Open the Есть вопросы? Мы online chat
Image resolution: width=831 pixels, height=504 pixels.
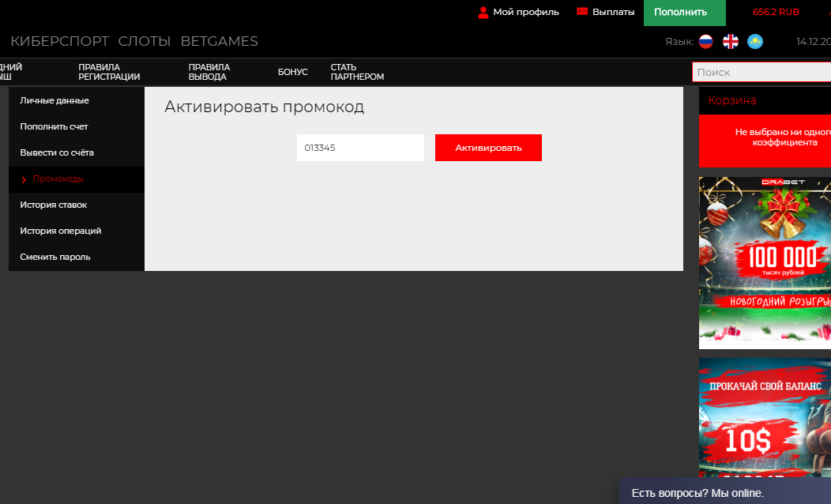point(725,492)
